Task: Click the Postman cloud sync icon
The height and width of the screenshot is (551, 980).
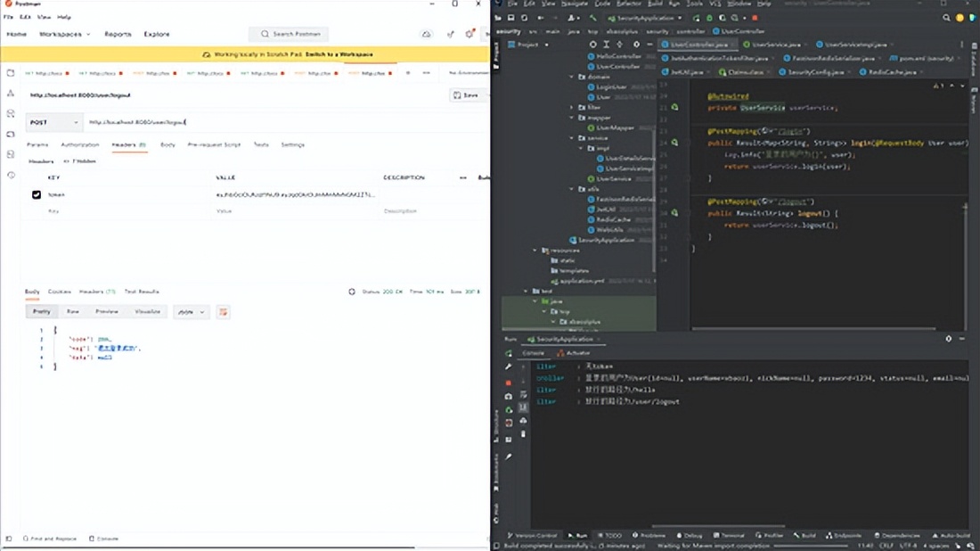Action: (x=426, y=34)
